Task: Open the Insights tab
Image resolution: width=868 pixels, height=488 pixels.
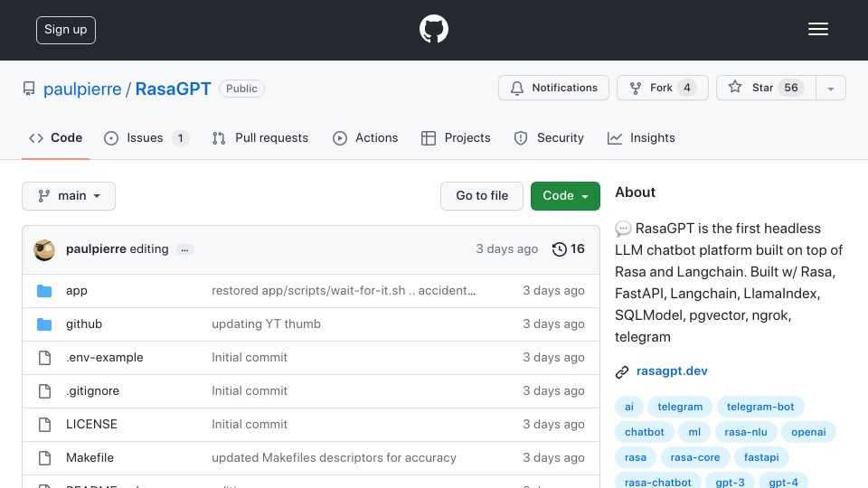Action: coord(641,137)
